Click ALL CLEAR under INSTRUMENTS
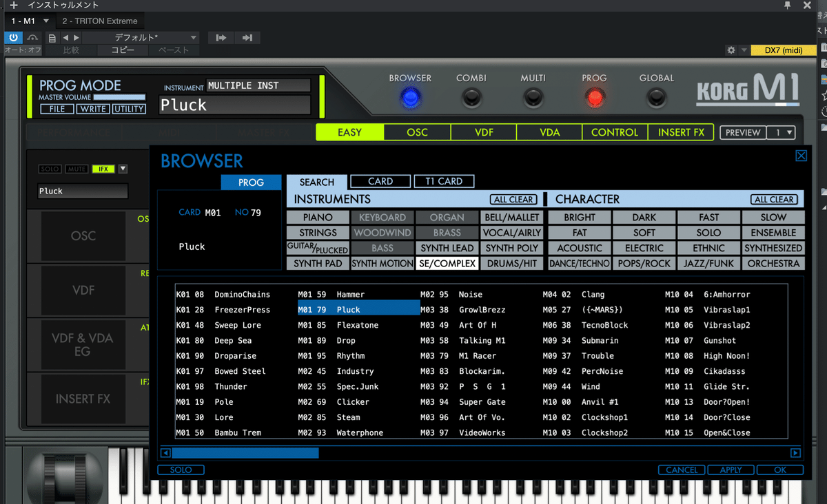This screenshot has width=827, height=504. tap(513, 200)
